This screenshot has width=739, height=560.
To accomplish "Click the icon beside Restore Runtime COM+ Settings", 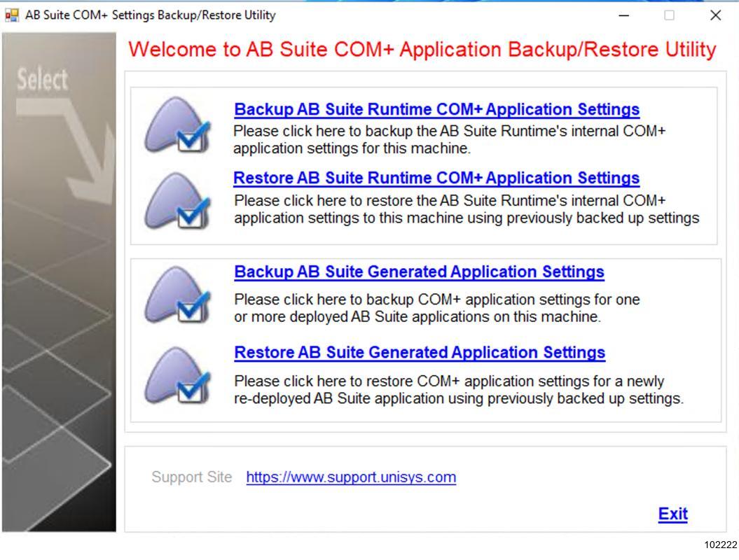I will [x=178, y=201].
